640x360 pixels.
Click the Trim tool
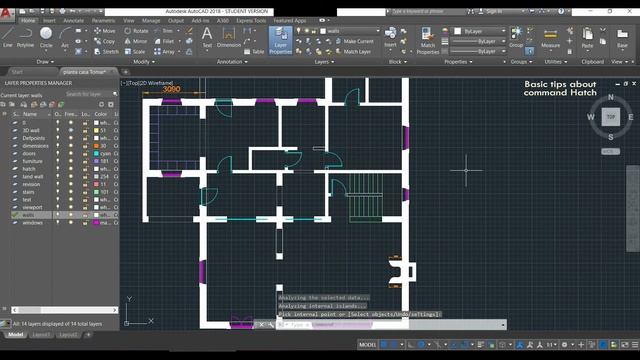[x=164, y=31]
